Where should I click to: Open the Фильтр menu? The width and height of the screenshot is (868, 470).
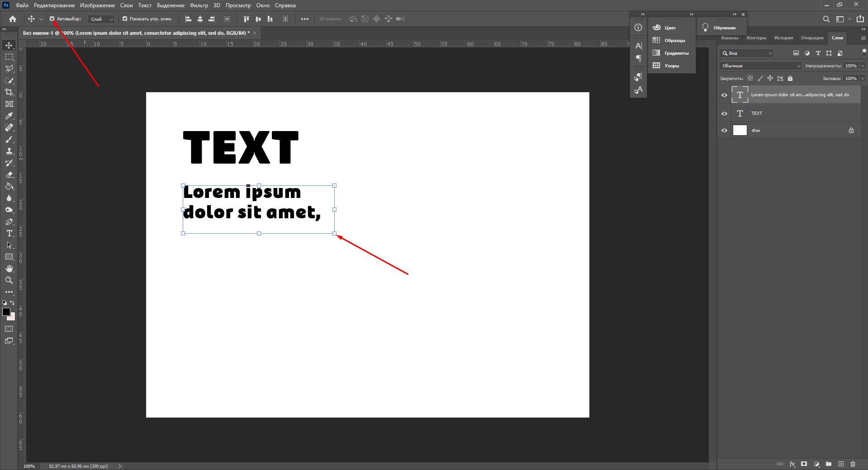tap(199, 5)
